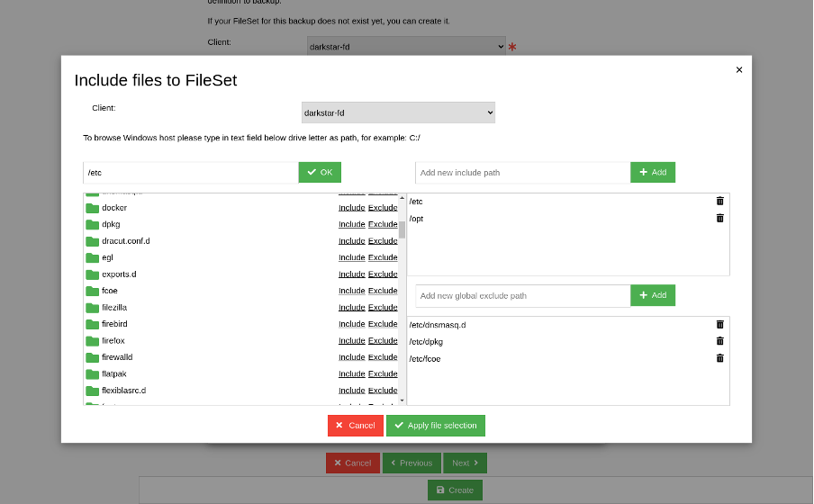Image resolution: width=814 pixels, height=504 pixels.
Task: Focus the Add new include path field
Action: 522,172
